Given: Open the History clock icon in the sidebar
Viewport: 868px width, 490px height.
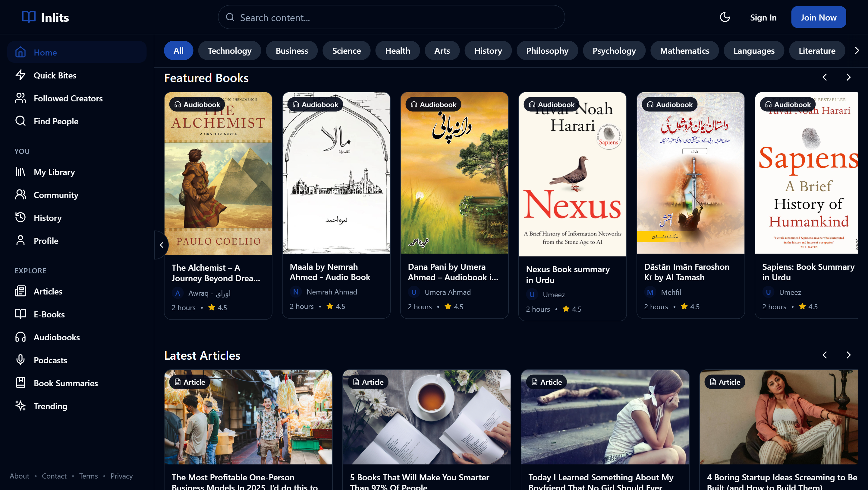Looking at the screenshot, I should click(20, 218).
